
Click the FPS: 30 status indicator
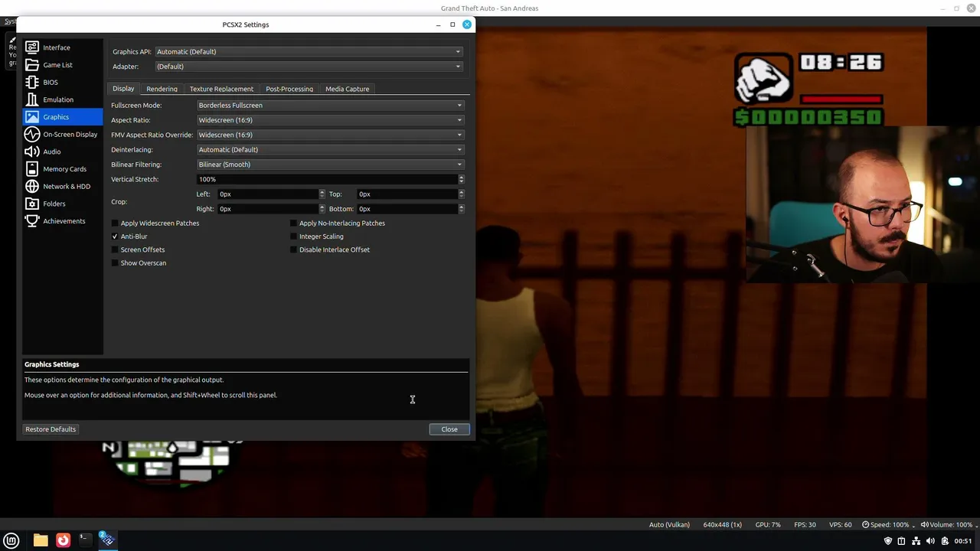pyautogui.click(x=805, y=525)
